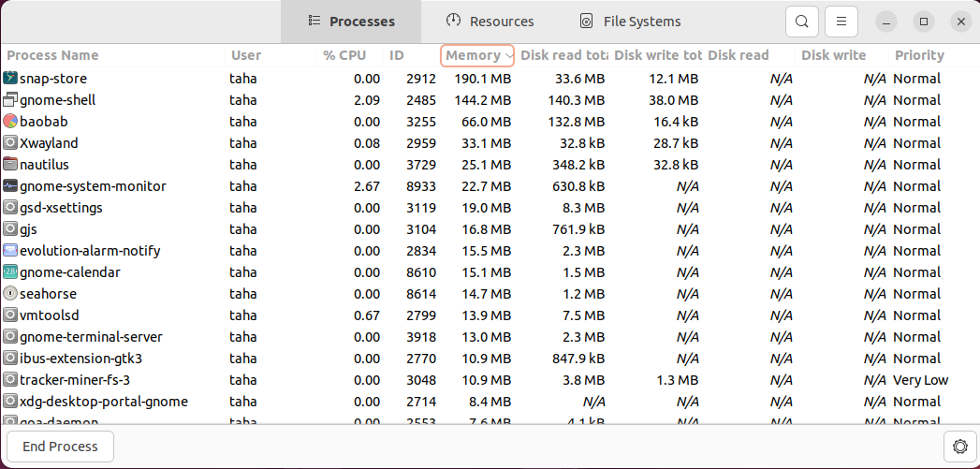Click the gnome-calendar icon
Screen dimensions: 980x469
pos(10,272)
